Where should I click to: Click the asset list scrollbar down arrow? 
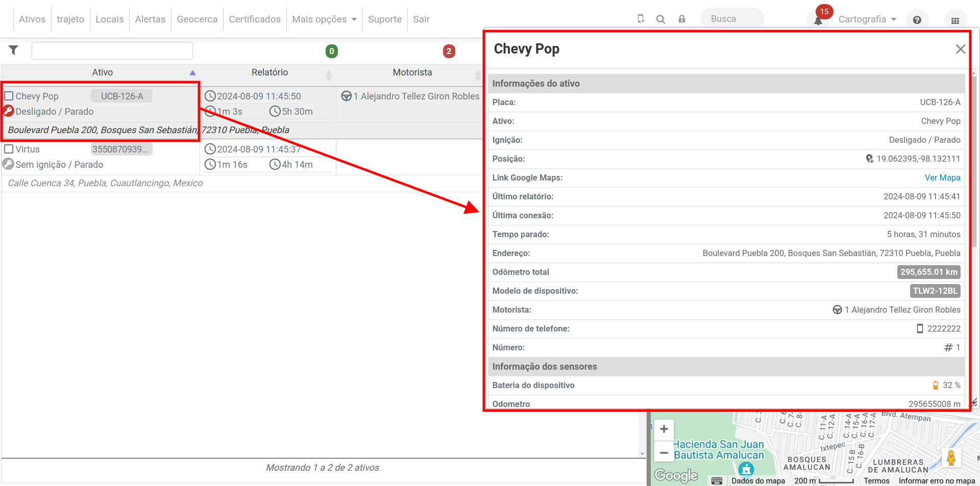(x=642, y=454)
